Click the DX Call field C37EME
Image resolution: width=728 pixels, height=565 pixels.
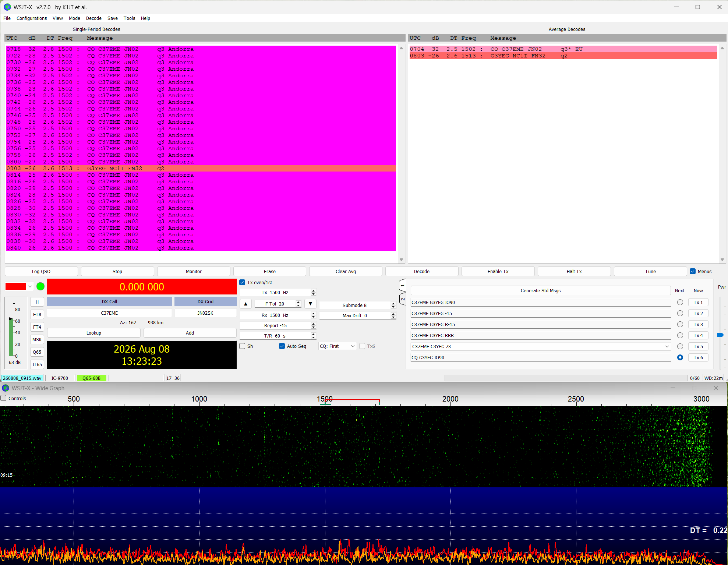coord(109,313)
